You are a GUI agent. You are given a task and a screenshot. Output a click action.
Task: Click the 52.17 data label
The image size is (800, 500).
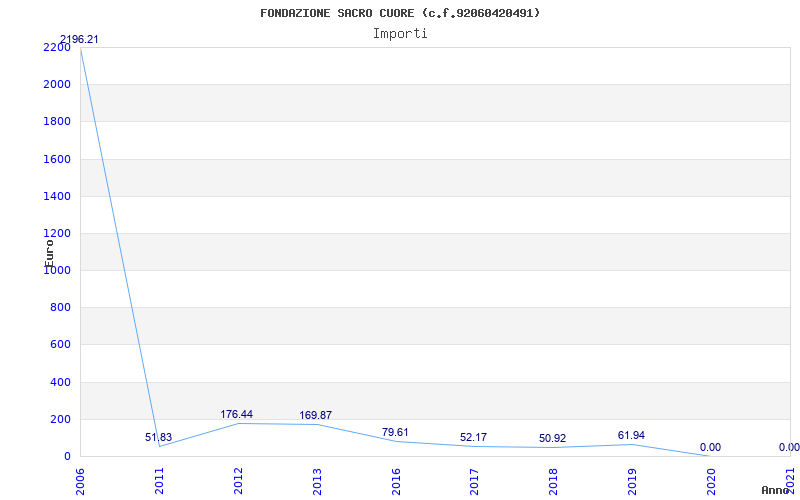[x=474, y=437]
